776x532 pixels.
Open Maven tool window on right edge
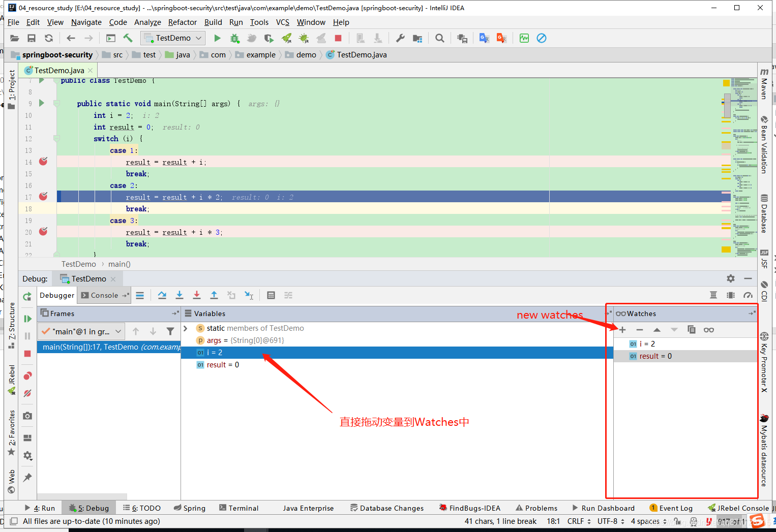764,83
